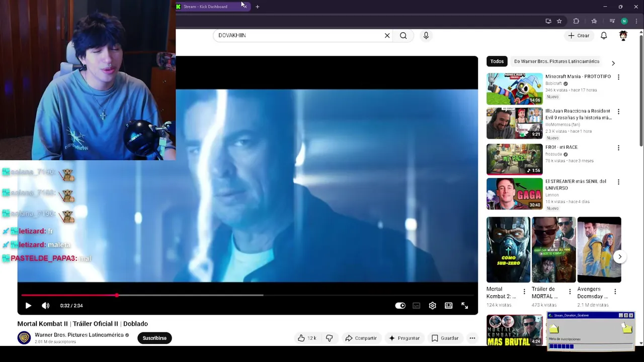Click the Suscribirse button
644x362 pixels.
point(154,338)
